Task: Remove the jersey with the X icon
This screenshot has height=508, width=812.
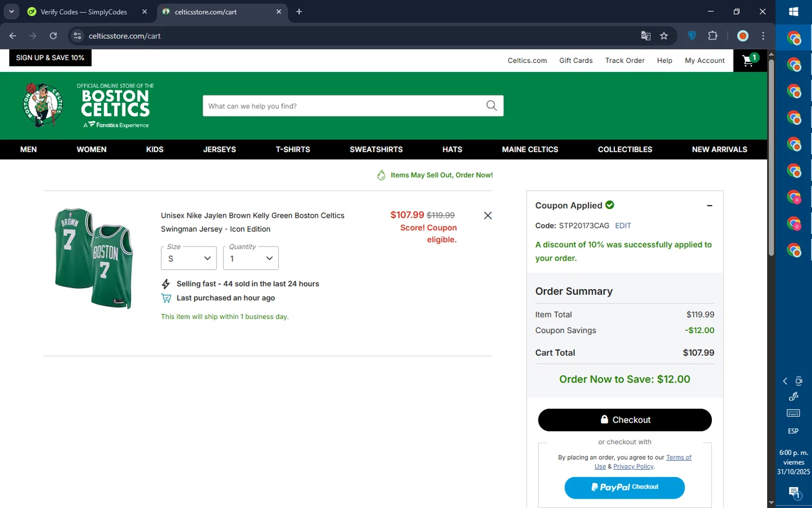Action: click(488, 216)
